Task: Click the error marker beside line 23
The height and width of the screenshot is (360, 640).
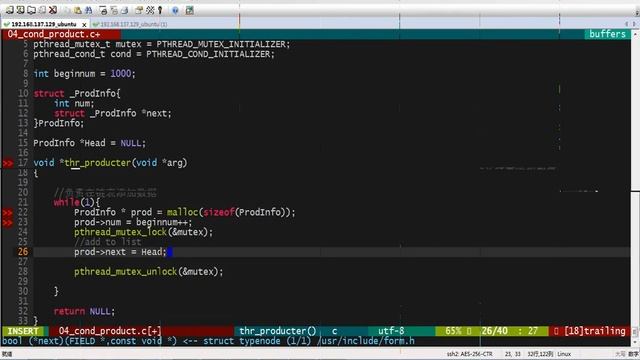Action: tap(8, 222)
